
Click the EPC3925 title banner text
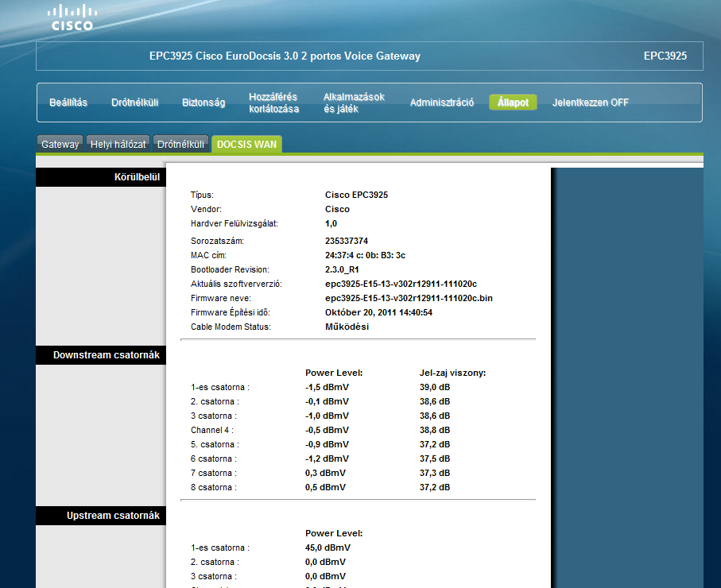(x=285, y=56)
